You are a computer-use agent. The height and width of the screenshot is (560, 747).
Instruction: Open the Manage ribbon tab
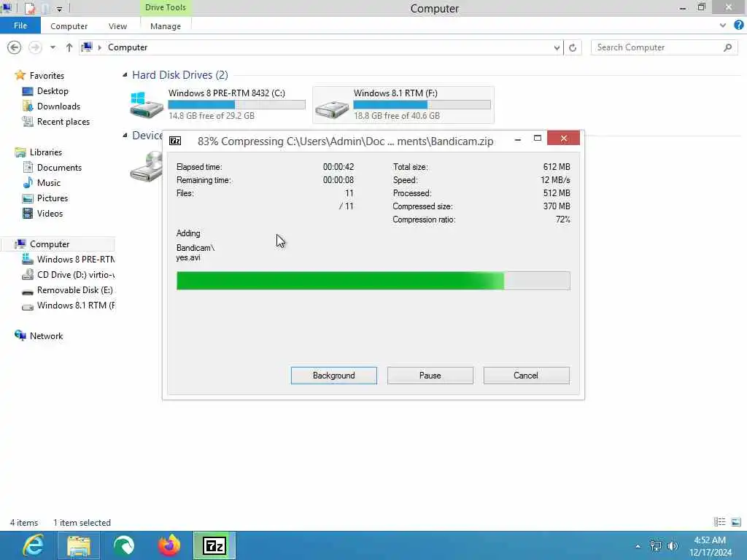pos(166,26)
